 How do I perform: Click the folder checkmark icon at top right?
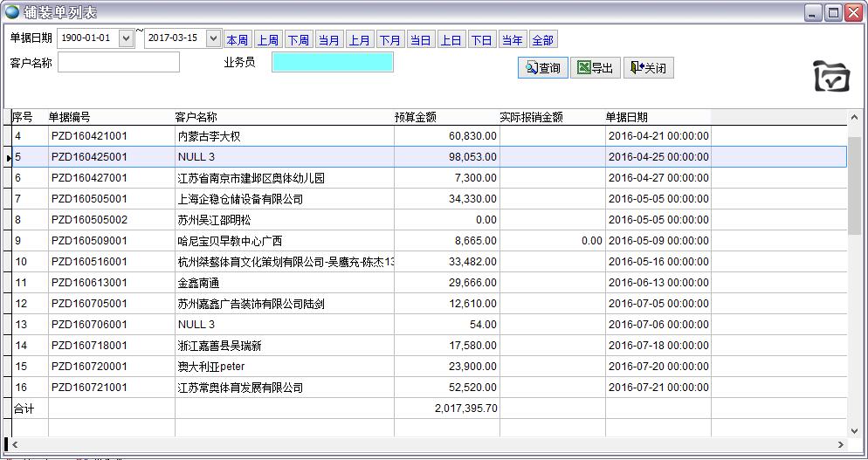pos(831,77)
